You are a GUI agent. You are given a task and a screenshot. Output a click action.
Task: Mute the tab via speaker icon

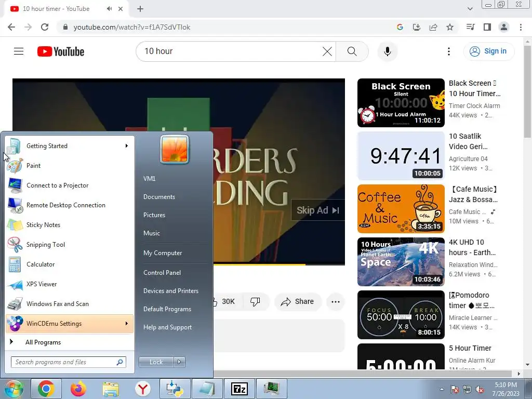(x=109, y=9)
